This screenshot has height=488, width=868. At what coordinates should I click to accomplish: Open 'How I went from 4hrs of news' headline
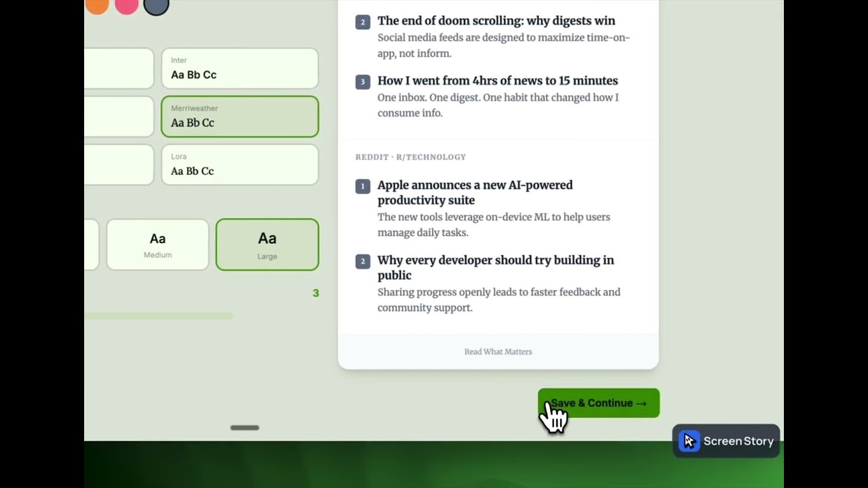[x=498, y=81]
